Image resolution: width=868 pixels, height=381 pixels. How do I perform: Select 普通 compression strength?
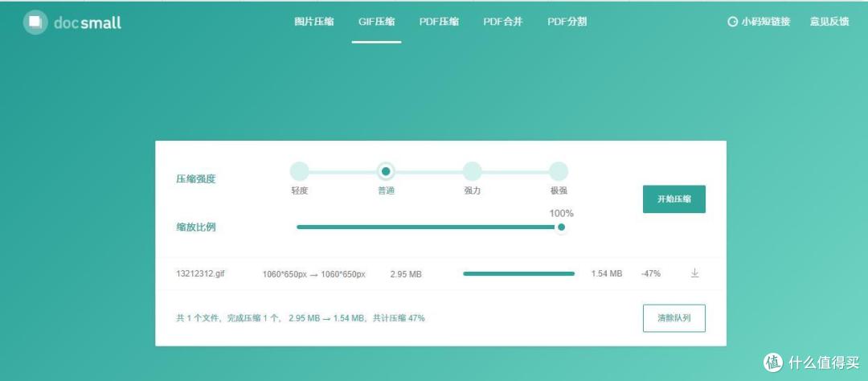386,171
